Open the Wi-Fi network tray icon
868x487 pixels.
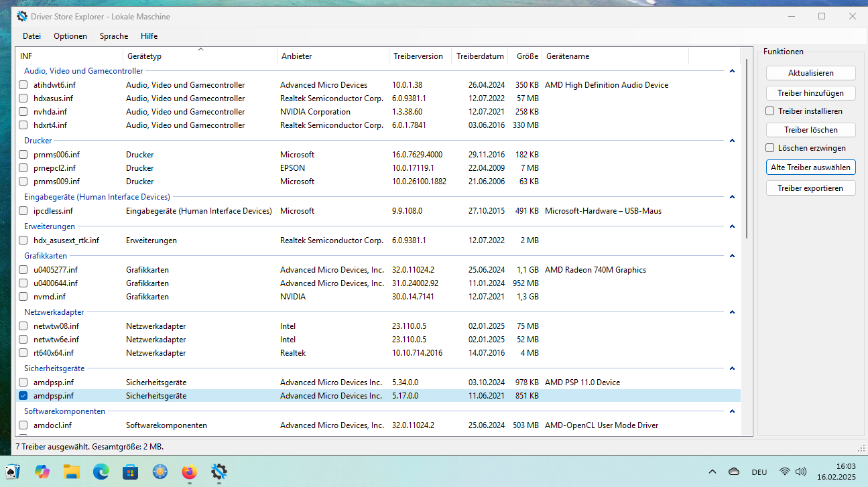pos(785,472)
